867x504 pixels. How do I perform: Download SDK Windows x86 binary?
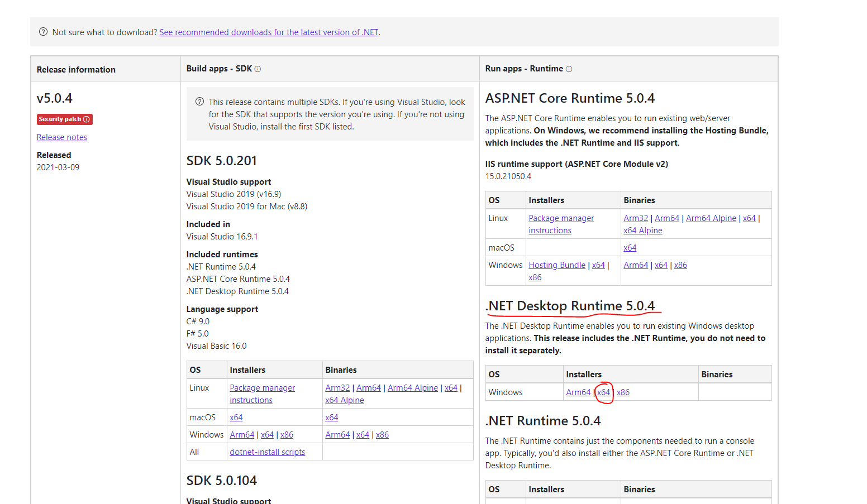(382, 435)
